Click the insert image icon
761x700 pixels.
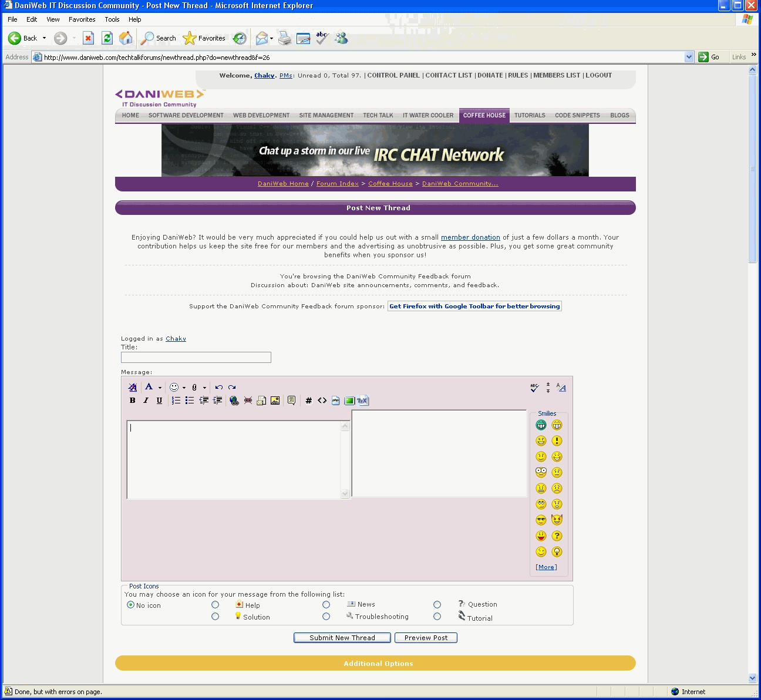(275, 401)
